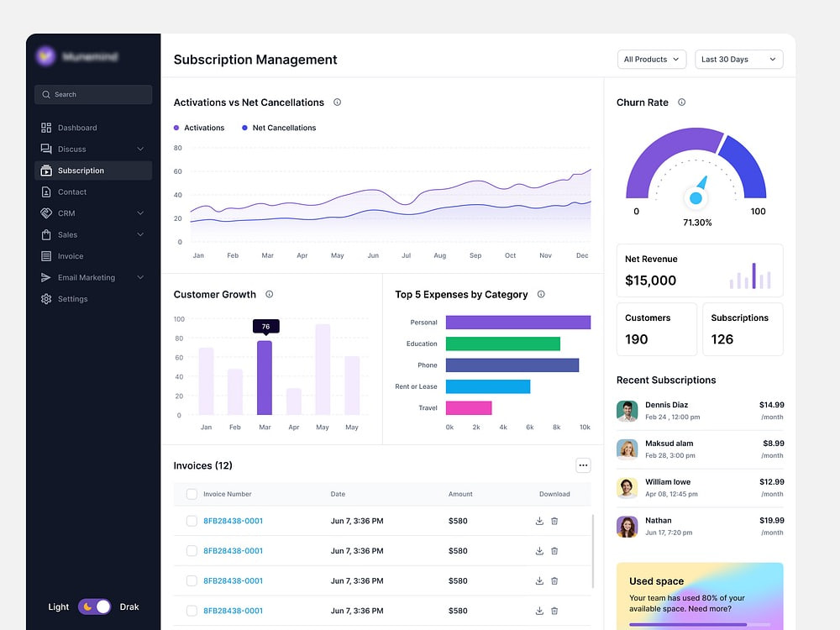Open the Last 30 Days dropdown
This screenshot has height=630, width=840.
[x=738, y=60]
